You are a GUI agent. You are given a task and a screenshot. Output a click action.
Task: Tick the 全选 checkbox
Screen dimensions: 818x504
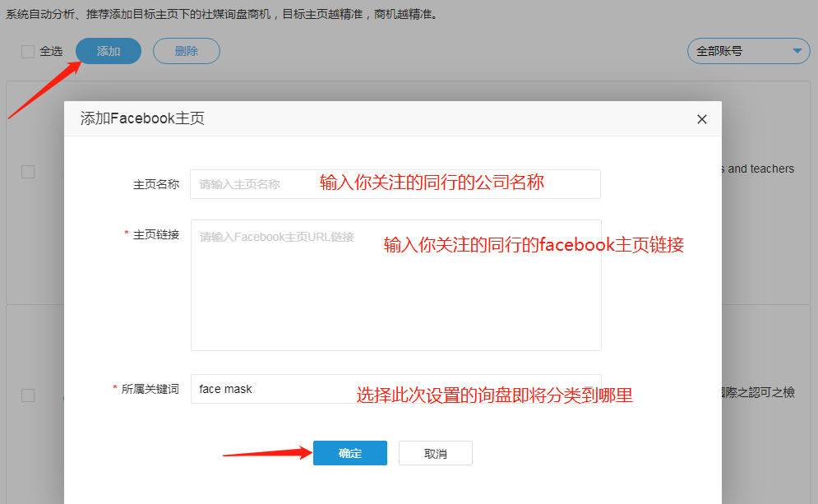coord(28,51)
